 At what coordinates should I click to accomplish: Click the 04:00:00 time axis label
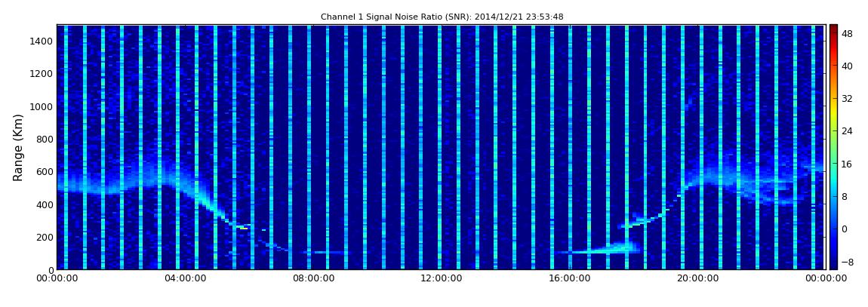point(186,279)
